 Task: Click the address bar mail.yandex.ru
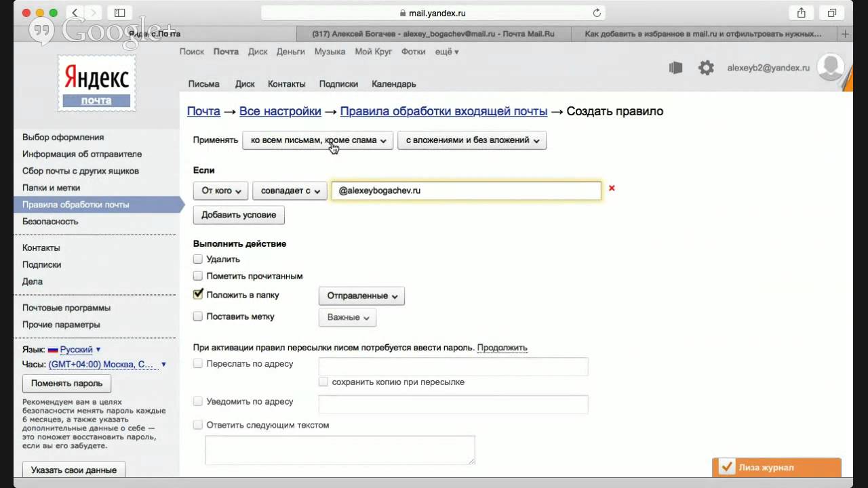pos(432,13)
